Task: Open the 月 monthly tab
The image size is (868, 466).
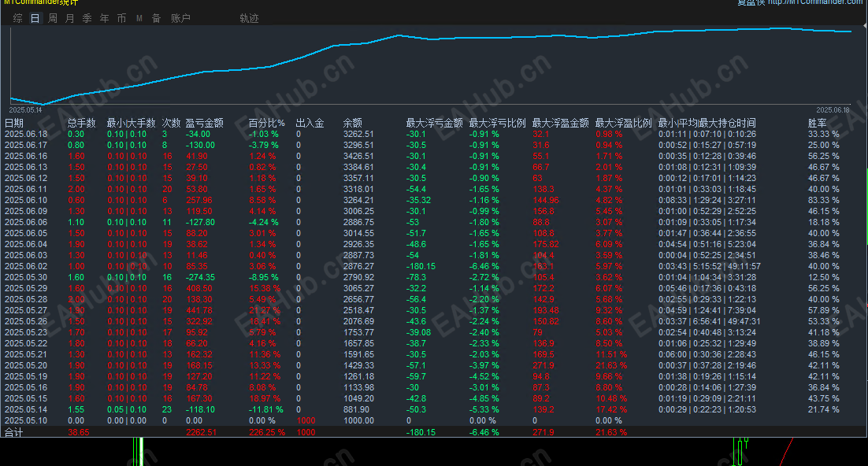Action: tap(70, 18)
